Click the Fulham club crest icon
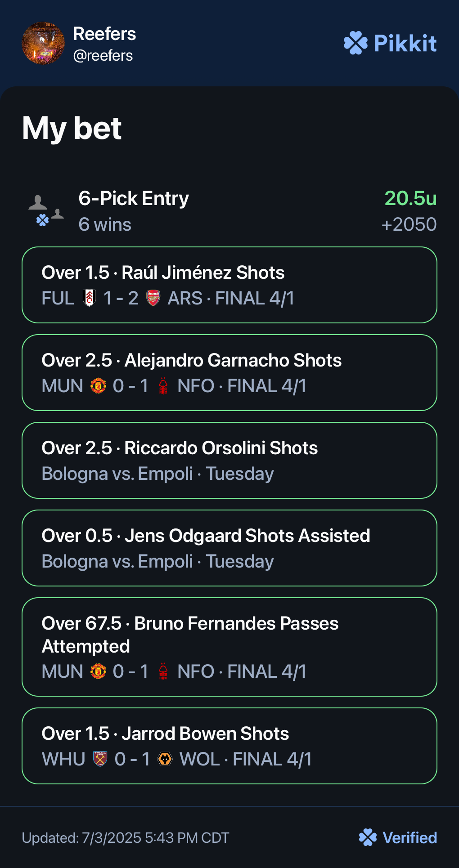This screenshot has height=868, width=459. pyautogui.click(x=90, y=298)
